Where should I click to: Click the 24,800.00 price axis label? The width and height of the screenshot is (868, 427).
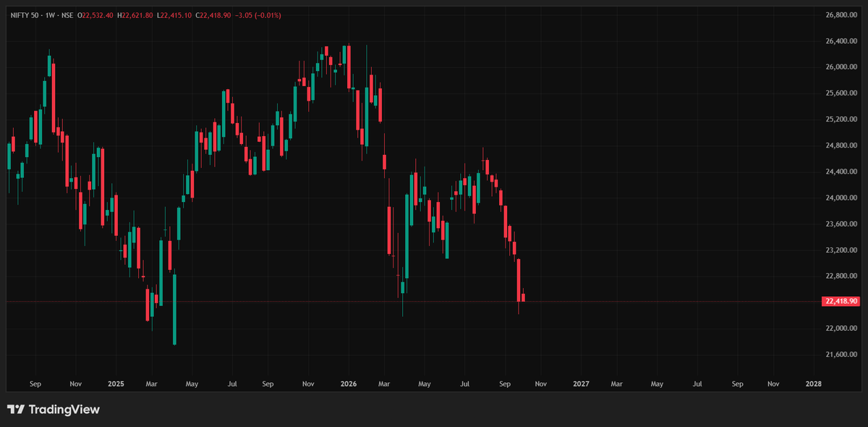(841, 145)
